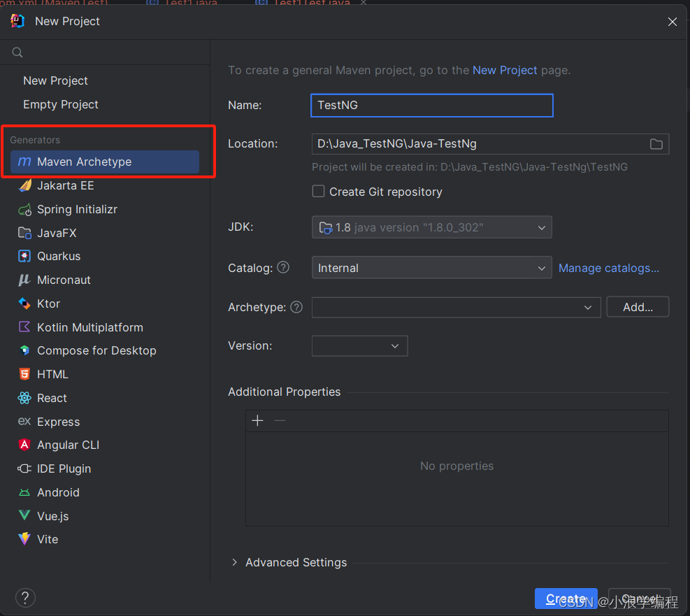Open Manage catalogs link
The height and width of the screenshot is (616, 690).
point(609,268)
